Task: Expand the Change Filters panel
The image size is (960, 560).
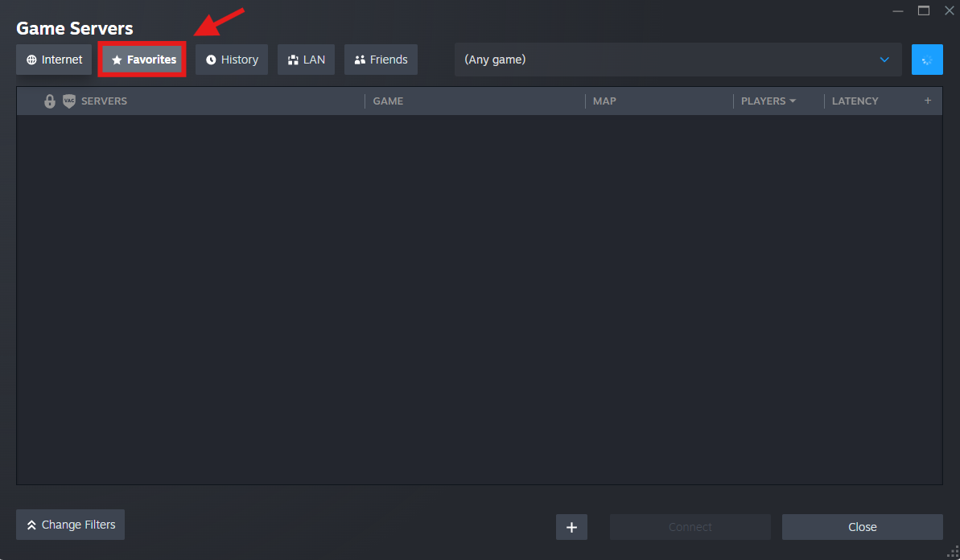Action: pyautogui.click(x=70, y=525)
